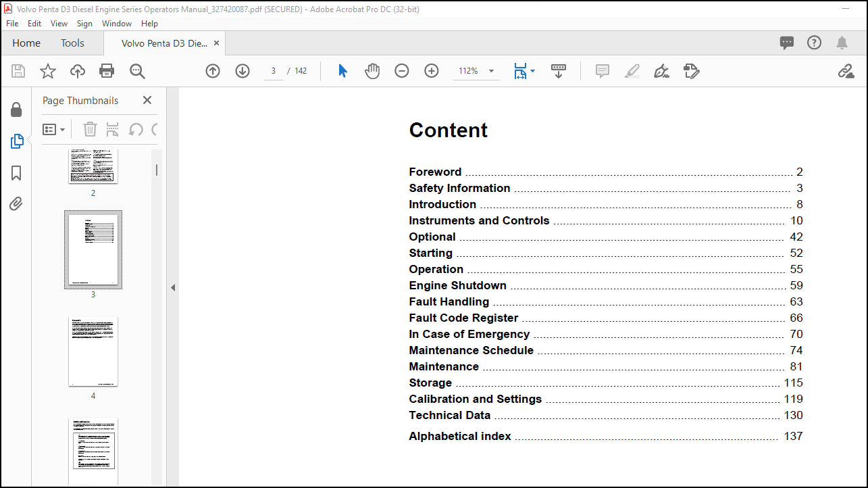Zoom in with plus icon
The height and width of the screenshot is (488, 868).
(x=432, y=71)
